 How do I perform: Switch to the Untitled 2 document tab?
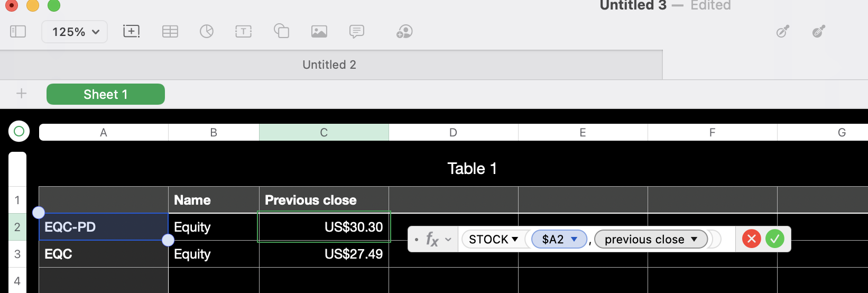[329, 65]
